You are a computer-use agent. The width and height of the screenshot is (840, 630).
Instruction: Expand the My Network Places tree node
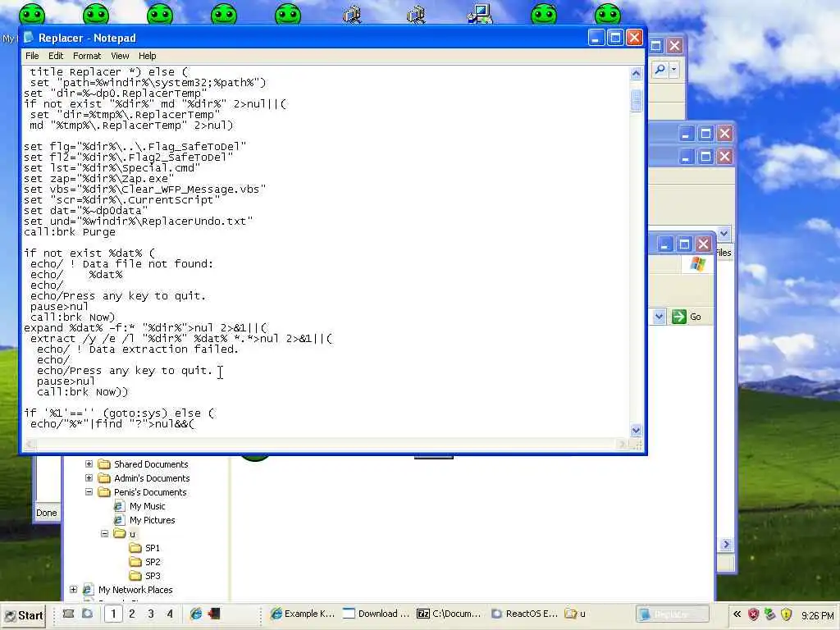click(x=73, y=589)
